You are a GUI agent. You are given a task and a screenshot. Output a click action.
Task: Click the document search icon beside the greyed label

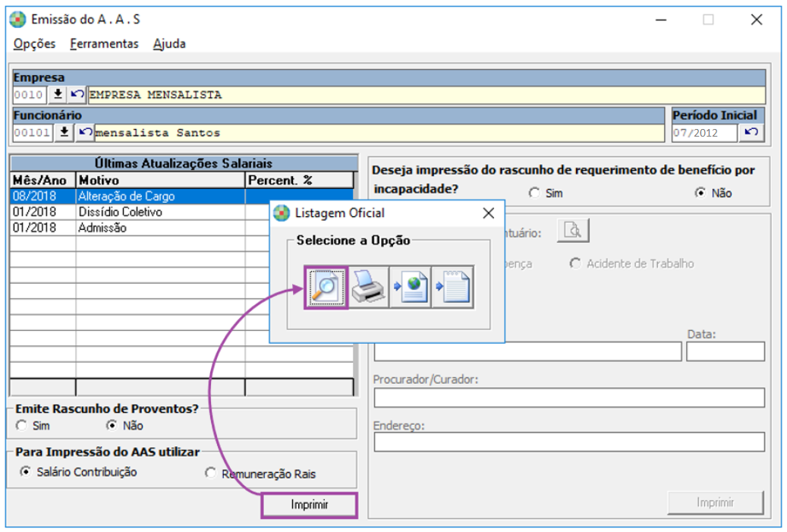573,231
